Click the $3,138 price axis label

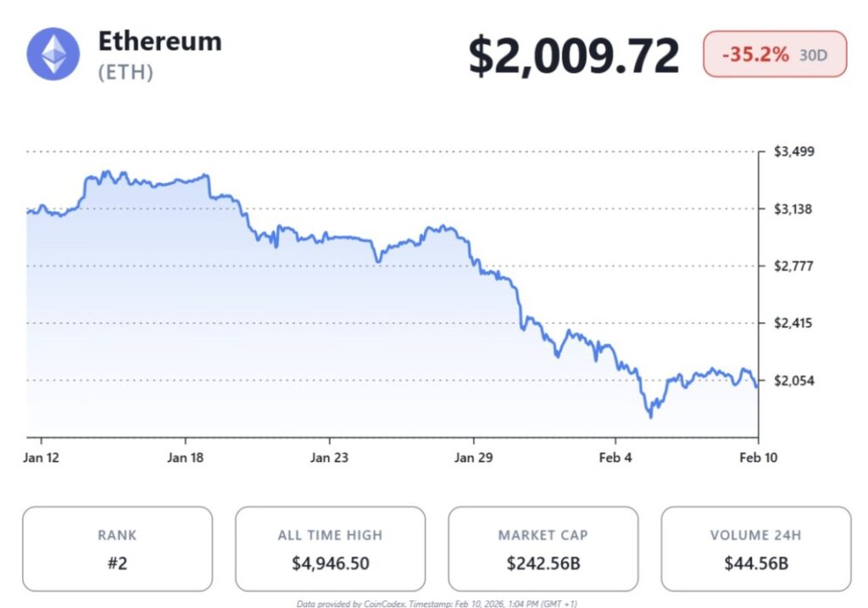pos(793,209)
